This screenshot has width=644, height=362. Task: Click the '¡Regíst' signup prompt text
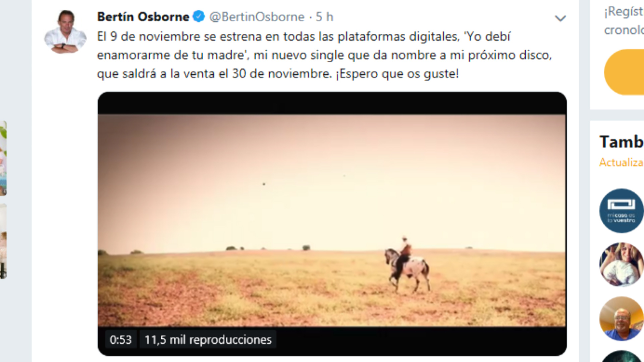tap(624, 12)
